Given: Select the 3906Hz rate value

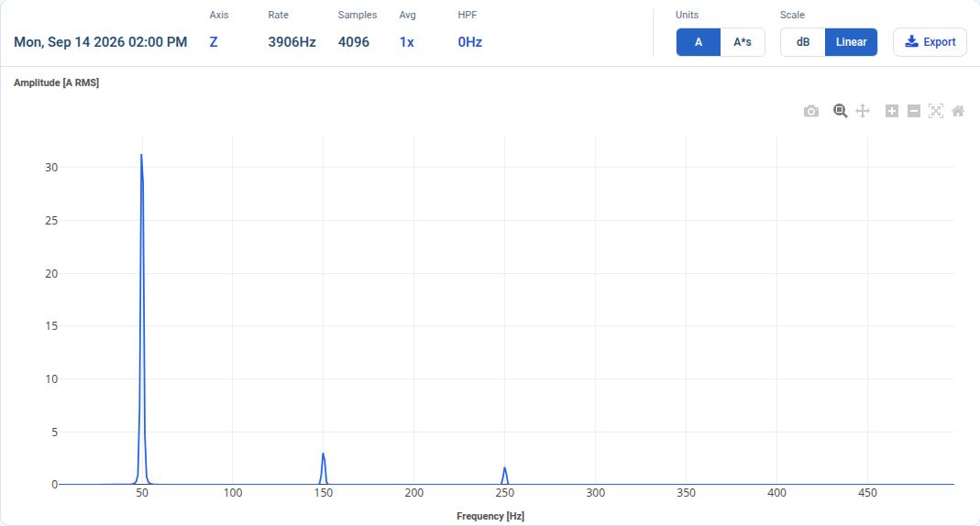Looking at the screenshot, I should click(x=292, y=42).
